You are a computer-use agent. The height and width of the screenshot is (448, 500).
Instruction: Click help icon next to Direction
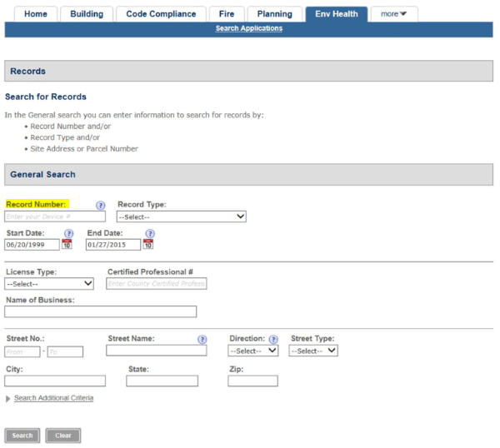(x=272, y=340)
